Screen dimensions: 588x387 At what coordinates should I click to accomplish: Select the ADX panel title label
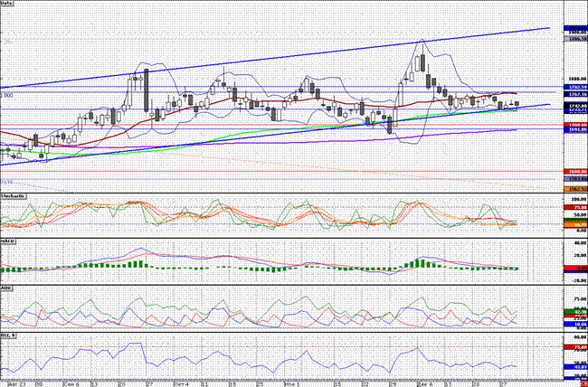(x=6, y=288)
